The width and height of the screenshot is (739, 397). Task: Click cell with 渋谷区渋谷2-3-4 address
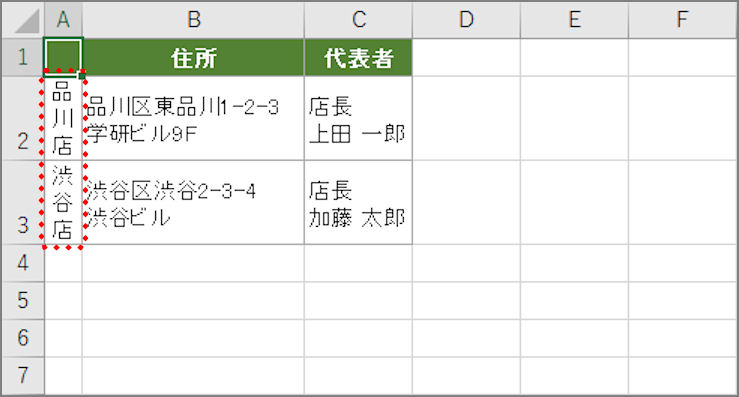tap(193, 202)
